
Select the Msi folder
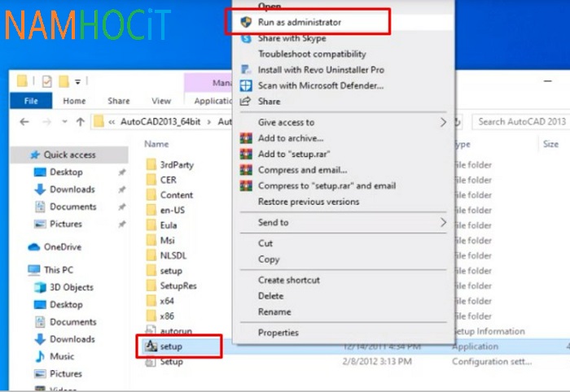coord(167,241)
